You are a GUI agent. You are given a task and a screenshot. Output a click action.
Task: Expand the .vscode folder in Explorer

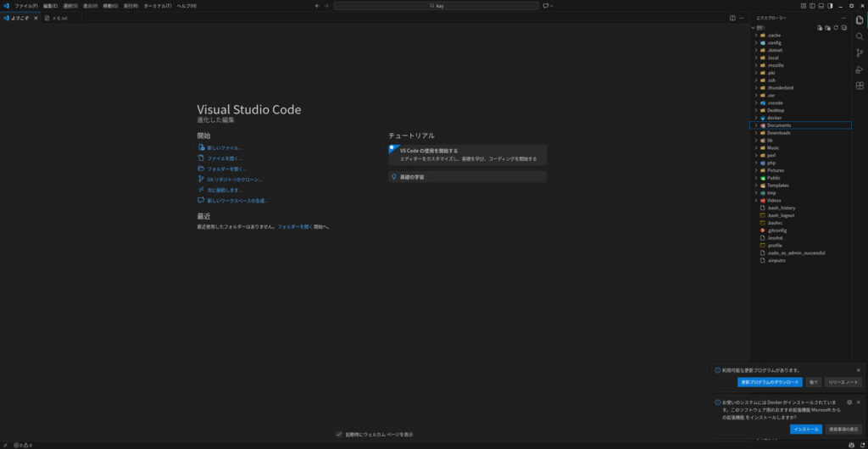(775, 103)
